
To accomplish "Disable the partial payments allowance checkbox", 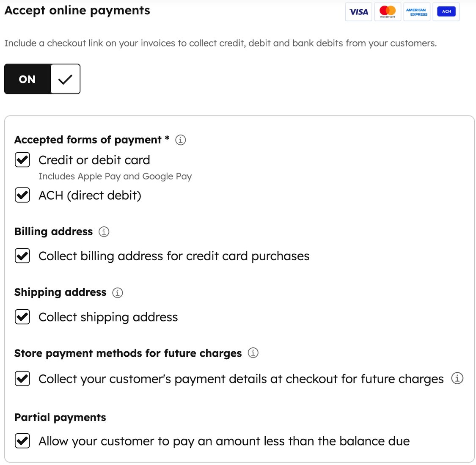I will click(x=22, y=441).
